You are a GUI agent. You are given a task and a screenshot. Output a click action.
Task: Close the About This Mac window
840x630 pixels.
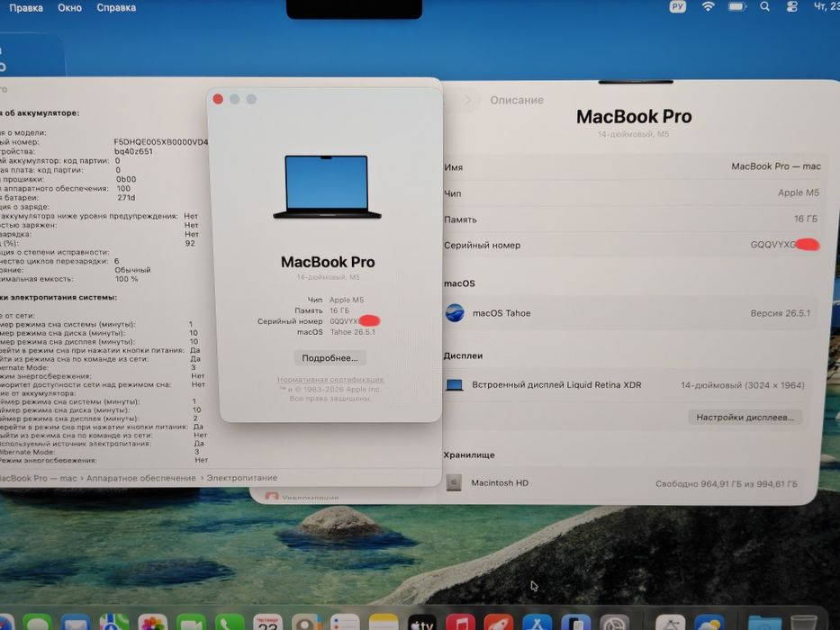[218, 99]
